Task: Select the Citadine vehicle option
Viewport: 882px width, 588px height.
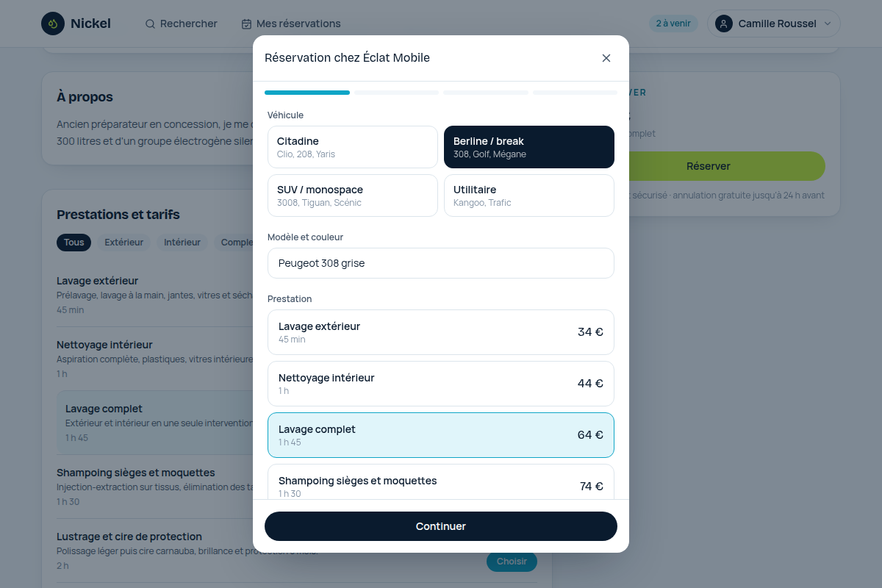Action: (x=353, y=147)
